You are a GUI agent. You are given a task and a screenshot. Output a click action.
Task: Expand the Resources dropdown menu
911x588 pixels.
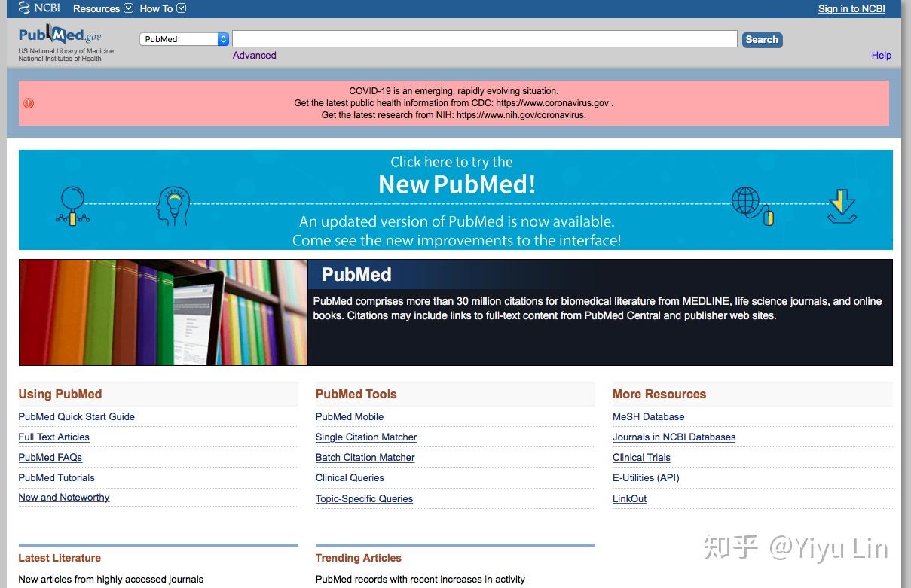[102, 8]
